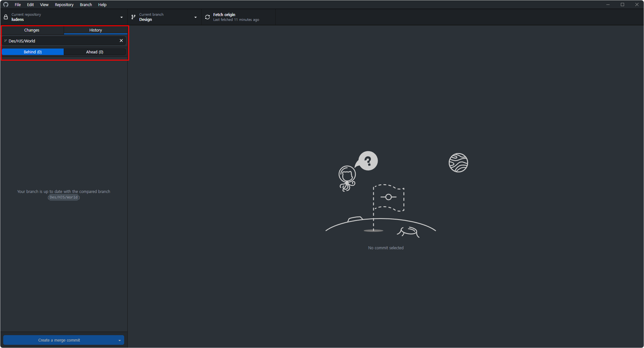Open the File menu

[18, 5]
